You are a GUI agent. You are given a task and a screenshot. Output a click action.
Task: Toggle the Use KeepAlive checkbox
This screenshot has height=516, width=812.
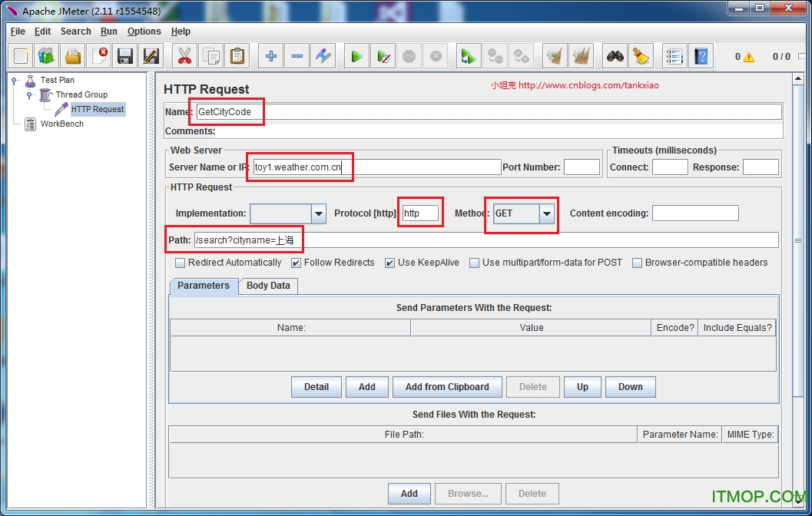coord(390,263)
